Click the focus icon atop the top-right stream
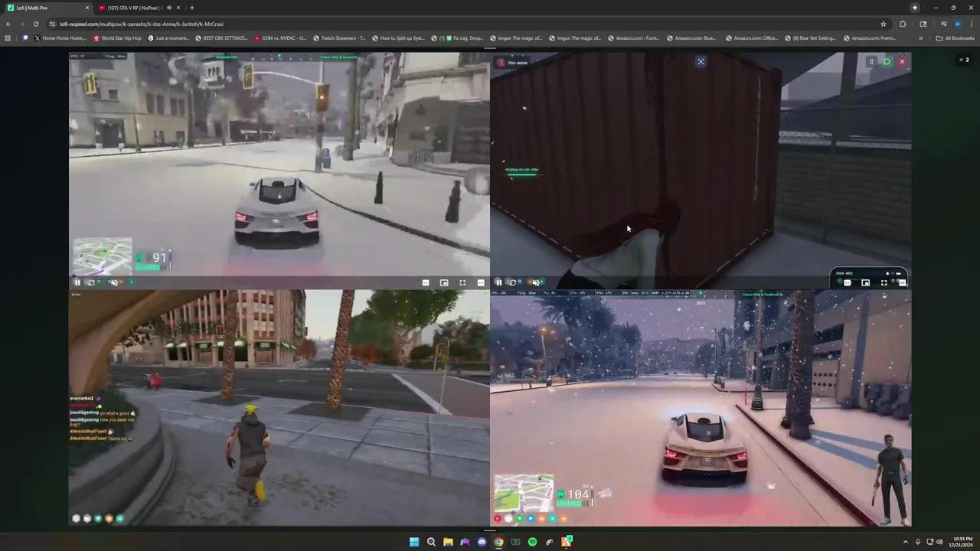Screen dimensions: 980x551 tap(701, 61)
